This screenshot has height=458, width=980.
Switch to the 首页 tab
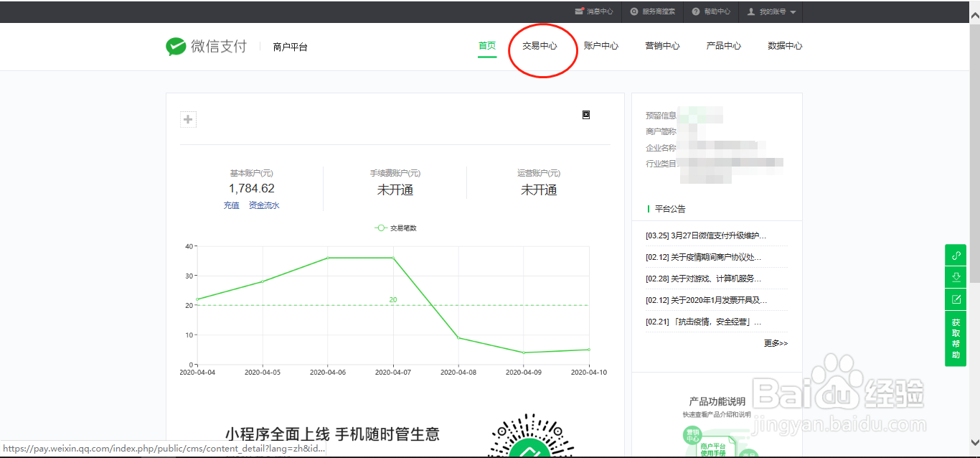click(487, 46)
